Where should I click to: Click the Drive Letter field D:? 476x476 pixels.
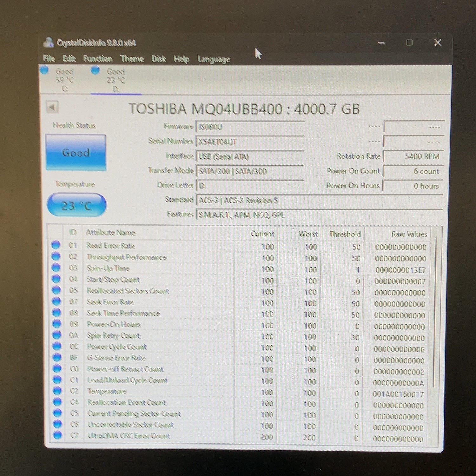250,186
